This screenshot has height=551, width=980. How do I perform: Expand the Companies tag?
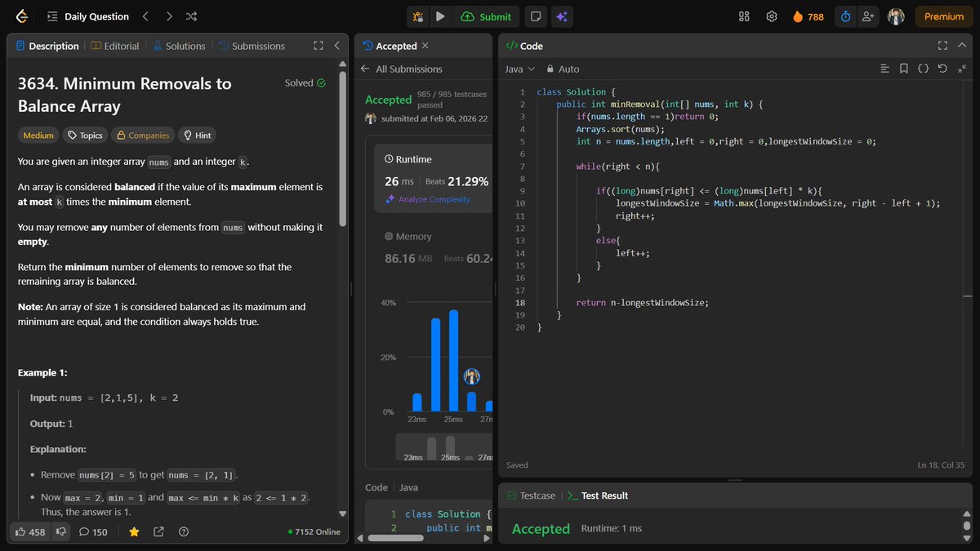(x=144, y=136)
